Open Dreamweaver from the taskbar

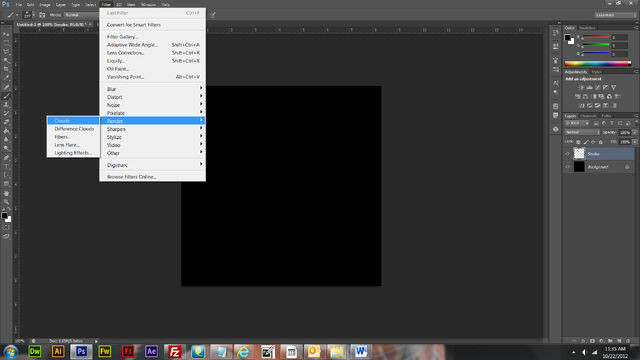pyautogui.click(x=35, y=351)
